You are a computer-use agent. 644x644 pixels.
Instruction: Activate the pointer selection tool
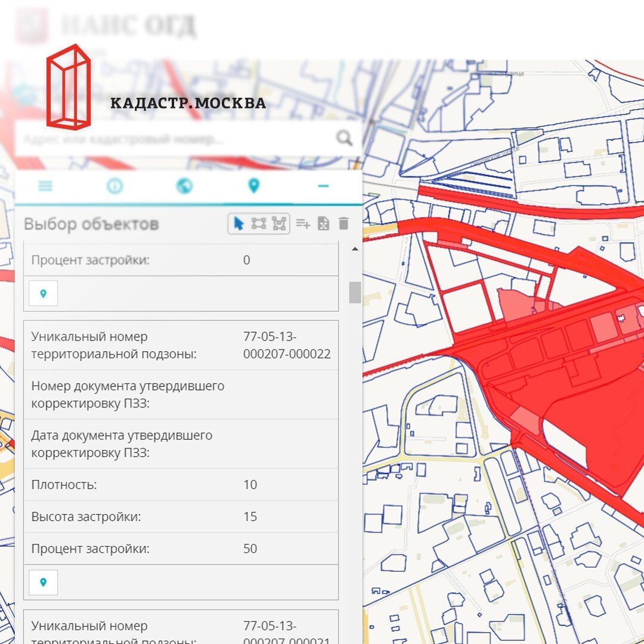click(x=239, y=224)
